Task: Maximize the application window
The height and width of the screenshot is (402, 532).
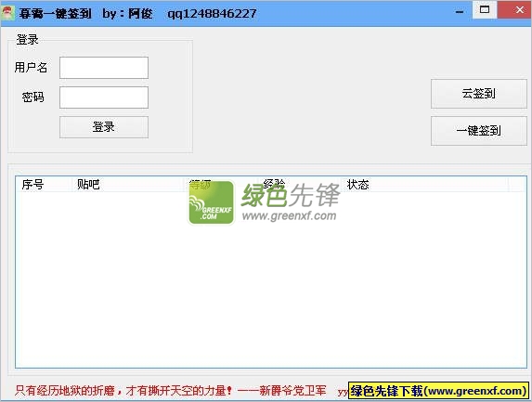Action: (x=485, y=10)
